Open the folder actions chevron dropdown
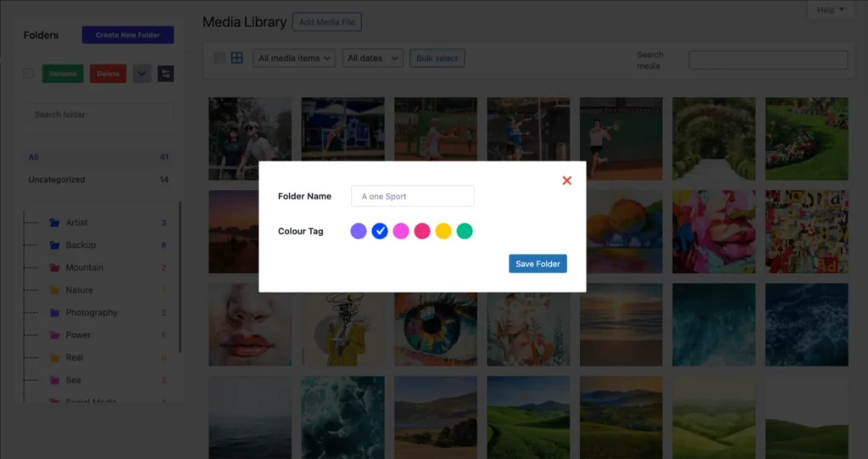 tap(142, 74)
